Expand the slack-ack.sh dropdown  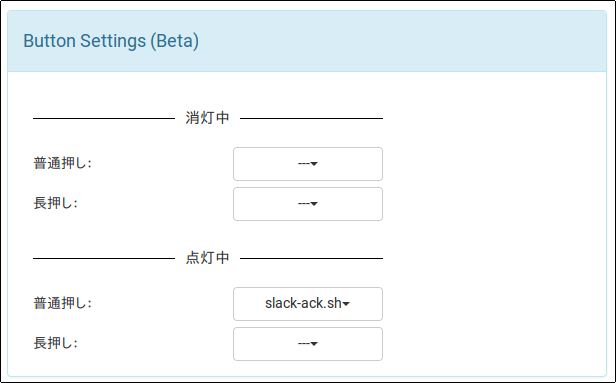(x=308, y=304)
